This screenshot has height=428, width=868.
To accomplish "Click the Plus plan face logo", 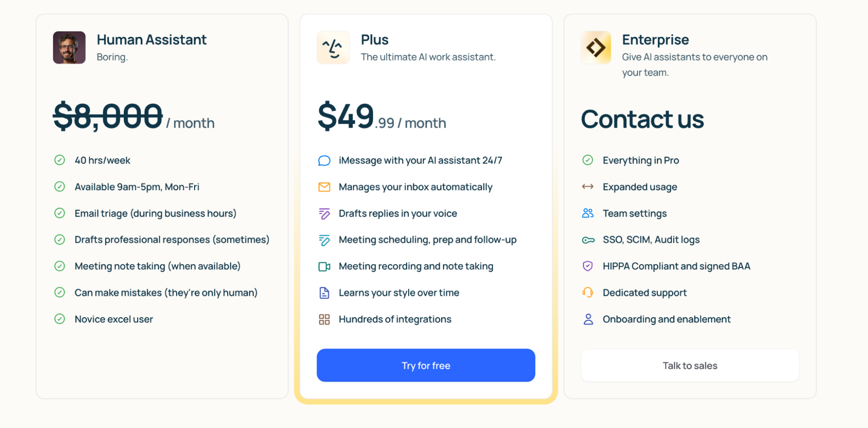I will coord(333,47).
